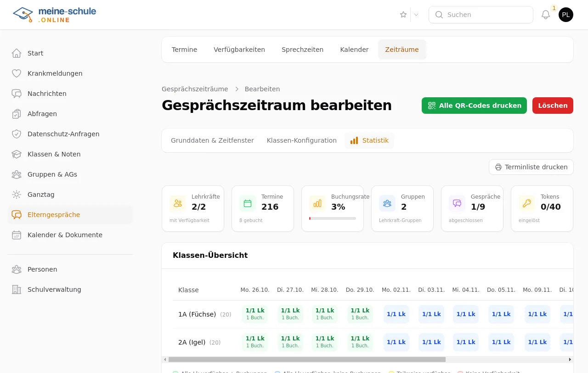Click the scrollbar right arrow

pos(570,360)
